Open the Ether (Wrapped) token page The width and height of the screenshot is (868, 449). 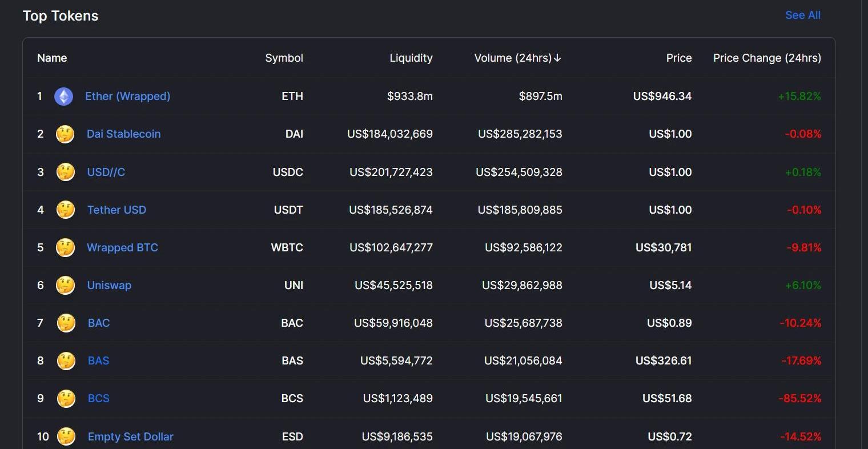[x=127, y=97]
